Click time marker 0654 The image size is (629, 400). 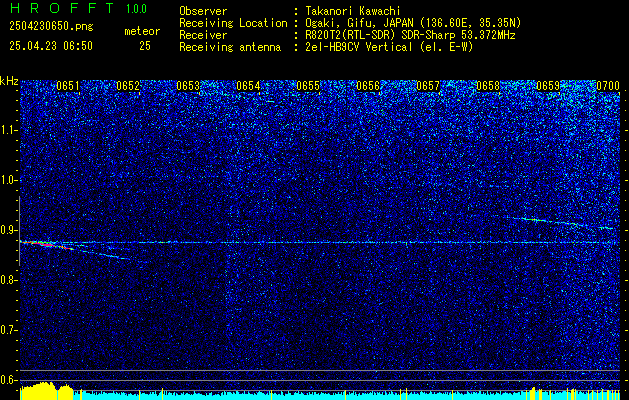click(248, 86)
